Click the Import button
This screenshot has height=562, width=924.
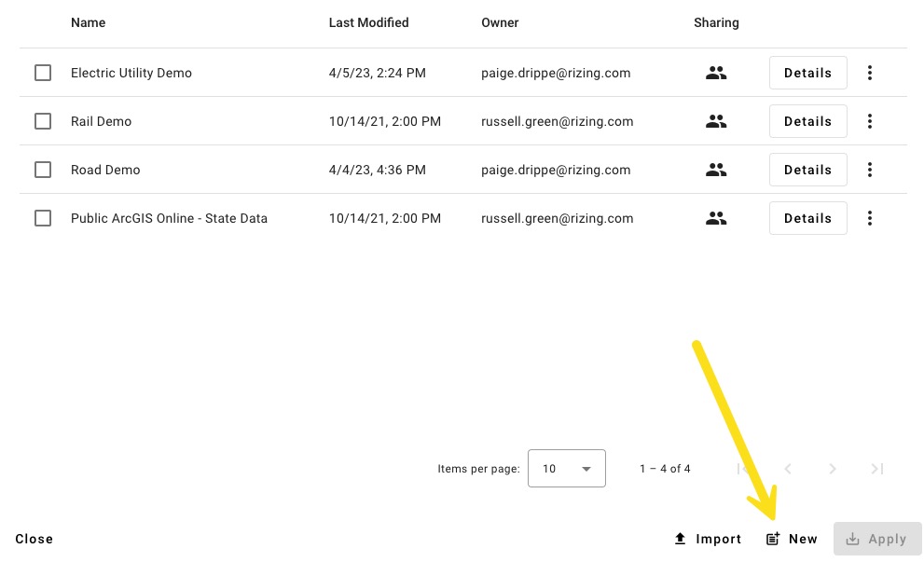point(708,539)
